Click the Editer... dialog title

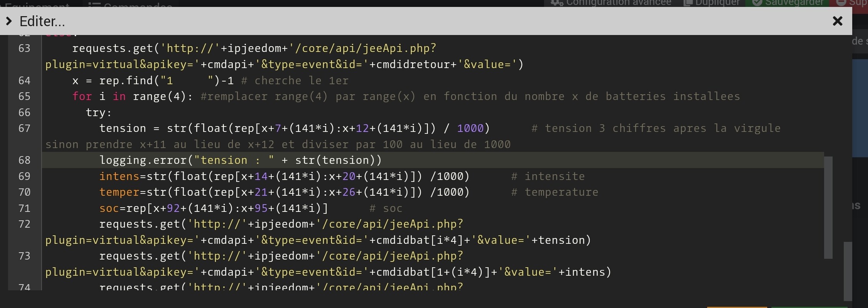[x=42, y=21]
